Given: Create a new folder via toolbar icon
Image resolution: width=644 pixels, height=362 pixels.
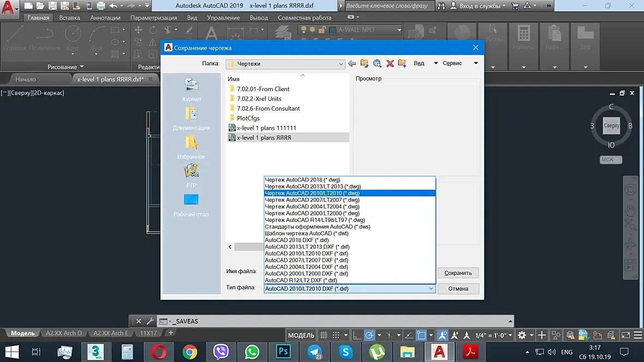Looking at the screenshot, I should tap(402, 63).
